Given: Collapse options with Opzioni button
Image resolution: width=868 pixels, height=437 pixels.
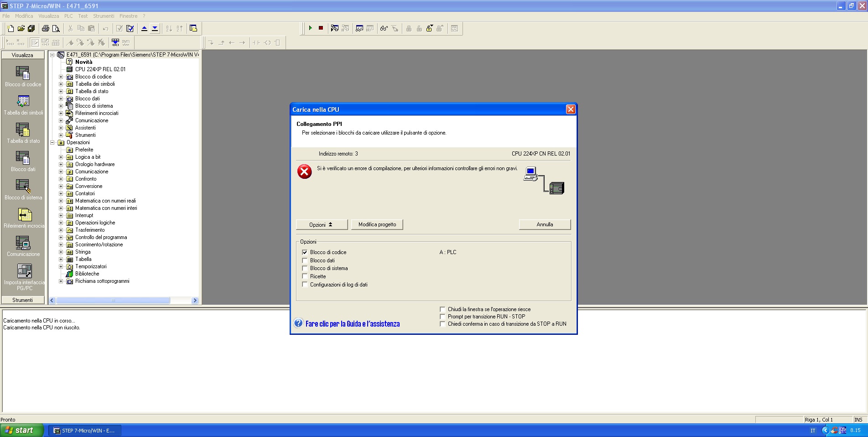Looking at the screenshot, I should pos(322,224).
